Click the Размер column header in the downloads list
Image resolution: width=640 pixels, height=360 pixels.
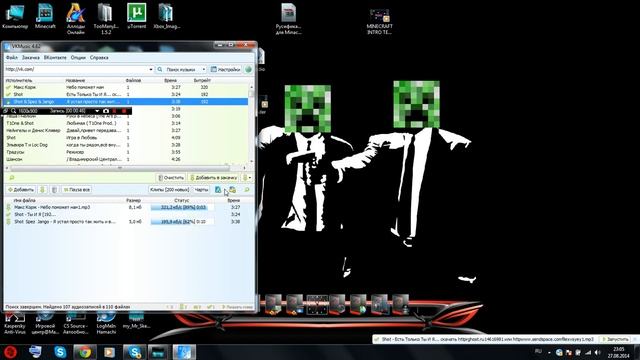pyautogui.click(x=133, y=200)
